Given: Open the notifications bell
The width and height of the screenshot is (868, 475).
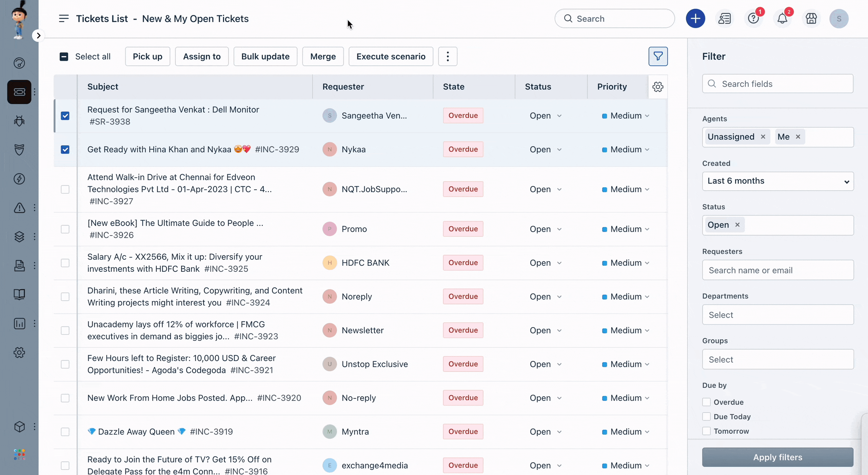Looking at the screenshot, I should (782, 19).
